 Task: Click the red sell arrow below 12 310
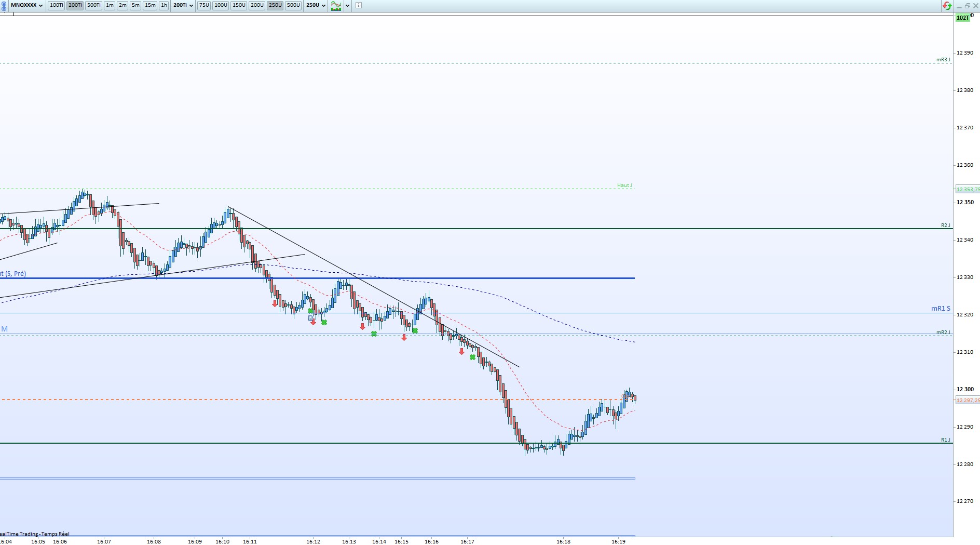[x=461, y=352]
